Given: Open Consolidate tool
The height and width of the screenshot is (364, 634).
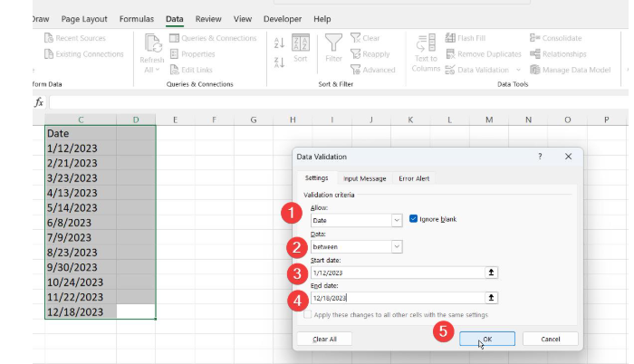Looking at the screenshot, I should [x=555, y=38].
